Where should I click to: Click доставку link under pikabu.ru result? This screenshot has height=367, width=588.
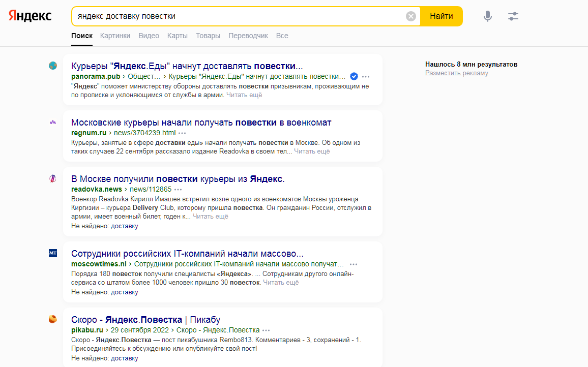(x=125, y=358)
